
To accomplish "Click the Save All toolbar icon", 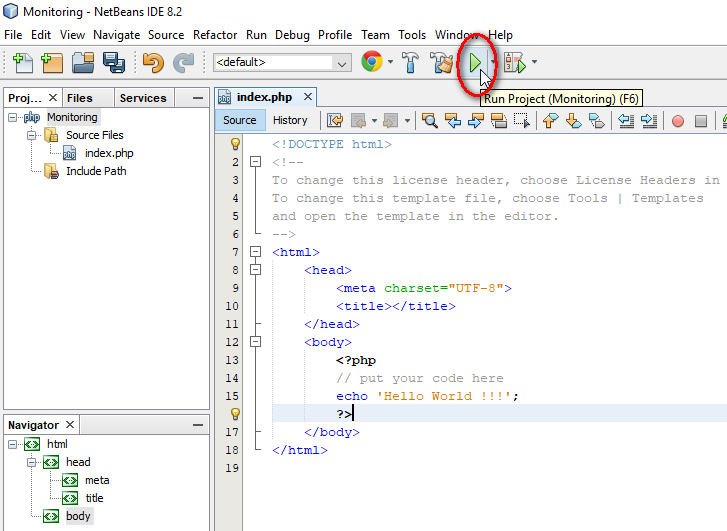I will pos(114,63).
